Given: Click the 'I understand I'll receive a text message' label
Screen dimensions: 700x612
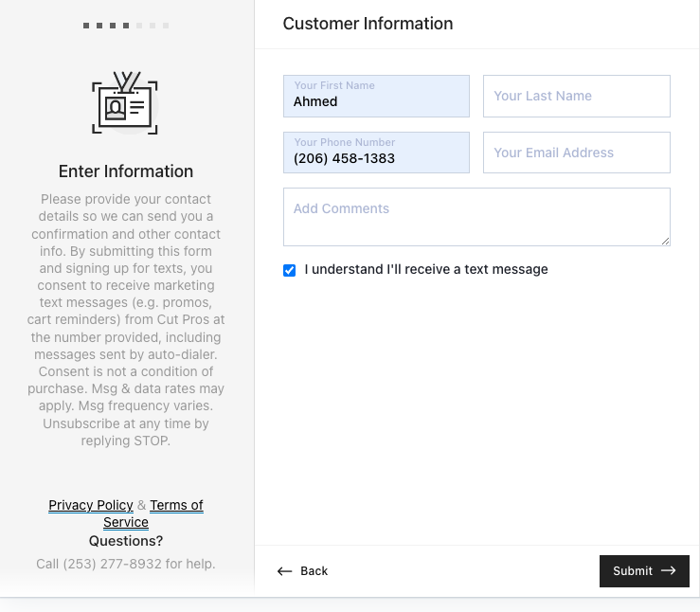Looking at the screenshot, I should pos(426,269).
